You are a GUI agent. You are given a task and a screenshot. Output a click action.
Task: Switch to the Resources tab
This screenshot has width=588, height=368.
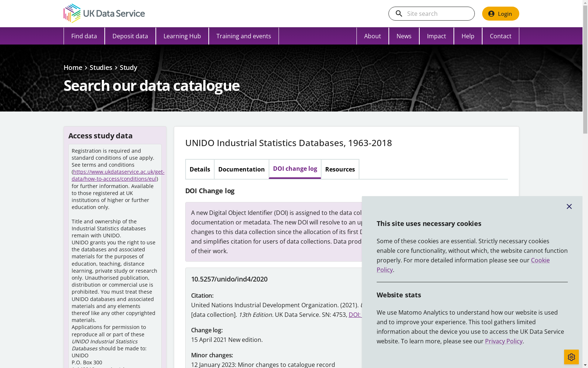pos(340,169)
